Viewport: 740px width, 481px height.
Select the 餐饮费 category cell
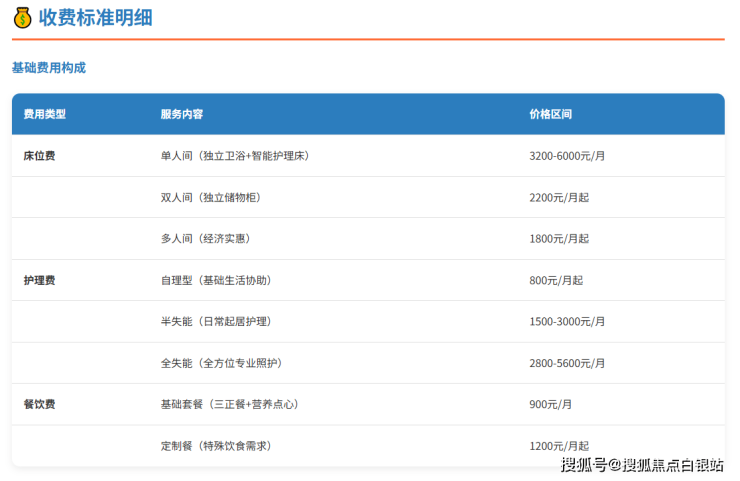pos(39,405)
